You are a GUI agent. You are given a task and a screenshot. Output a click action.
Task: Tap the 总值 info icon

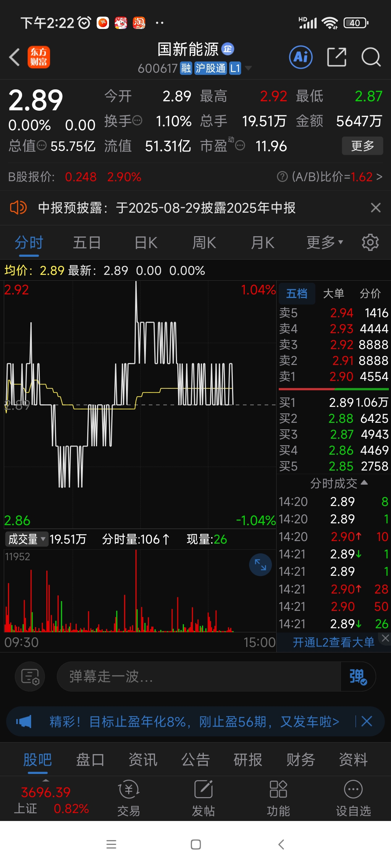tap(42, 145)
